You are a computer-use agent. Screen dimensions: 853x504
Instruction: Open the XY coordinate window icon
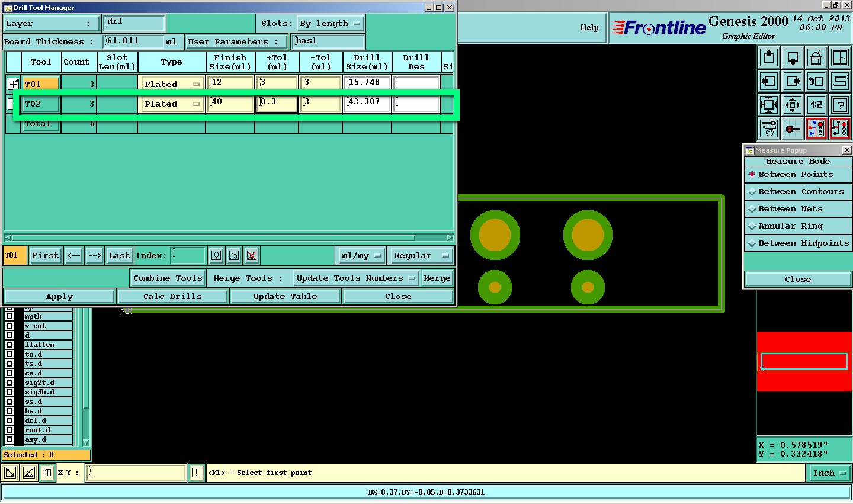tap(840, 57)
